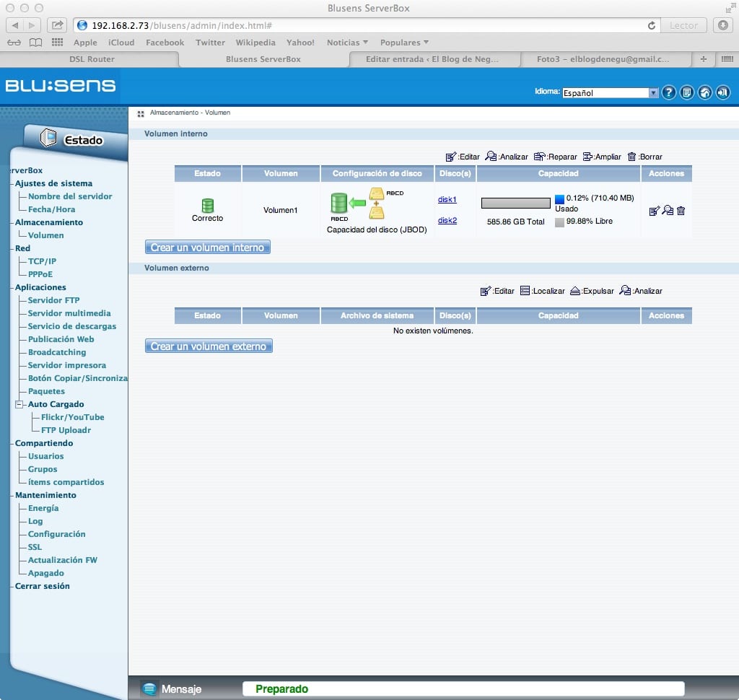
Task: Switch to the DSL Router tab
Action: tap(92, 59)
